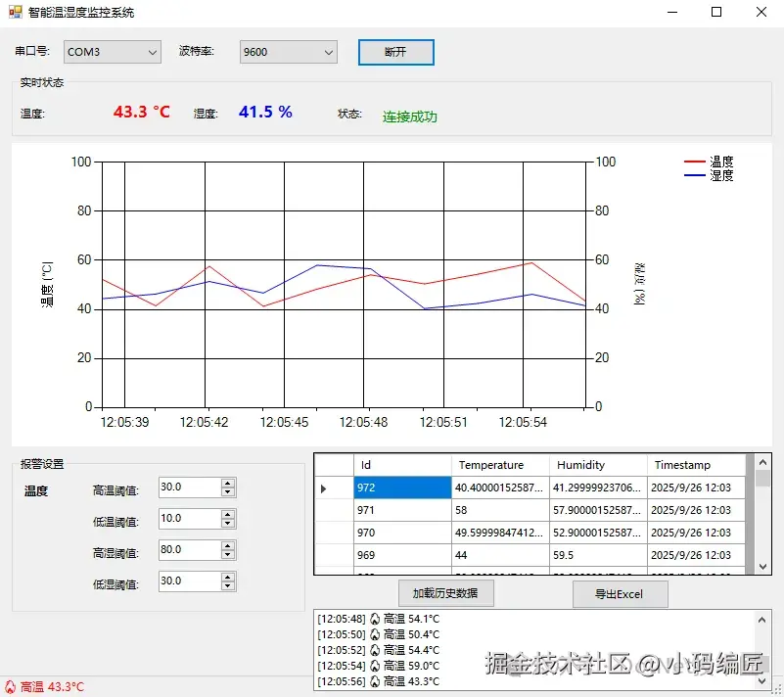Click the flame icon beside the 12:05:48 log entry

[376, 618]
